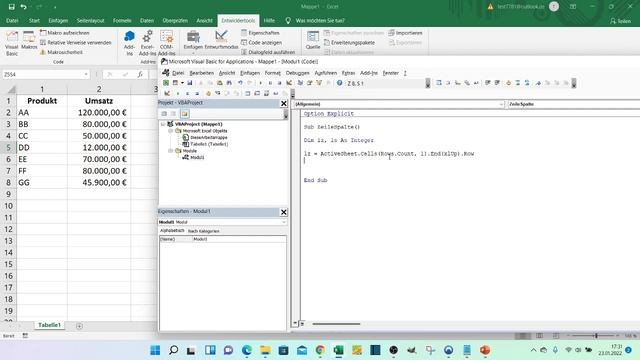Switch to the Formeln ribbon tab

(122, 20)
